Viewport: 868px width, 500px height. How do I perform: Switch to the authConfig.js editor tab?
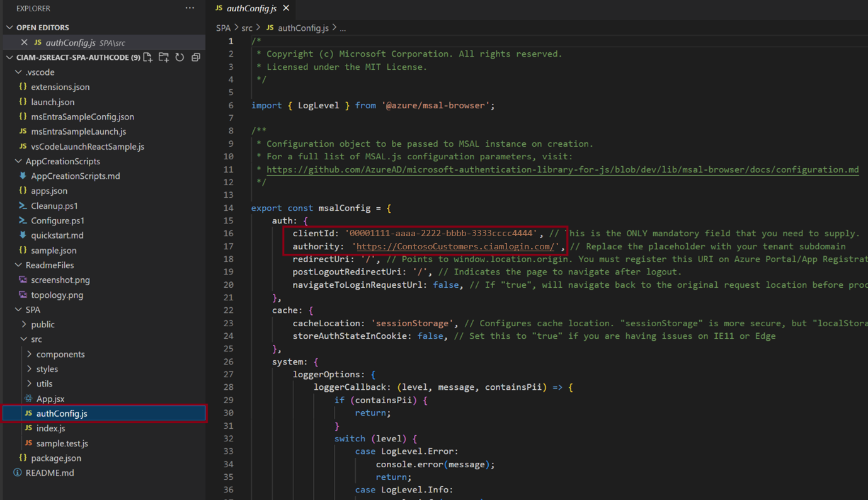tap(251, 9)
